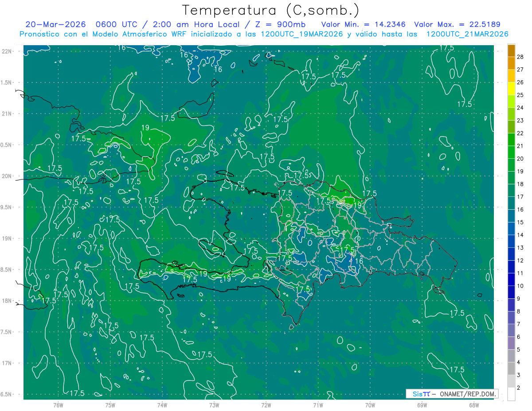Select the 76W longitude axis label

[x=58, y=405]
